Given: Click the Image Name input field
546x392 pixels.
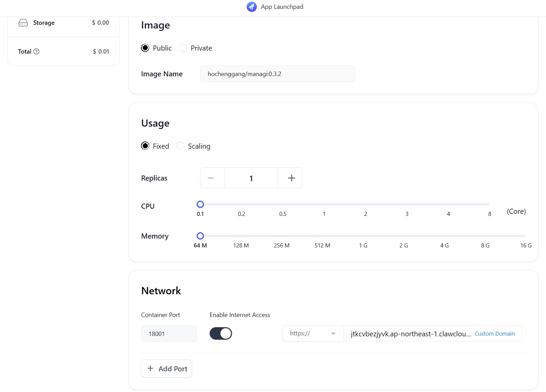Looking at the screenshot, I should pyautogui.click(x=278, y=74).
